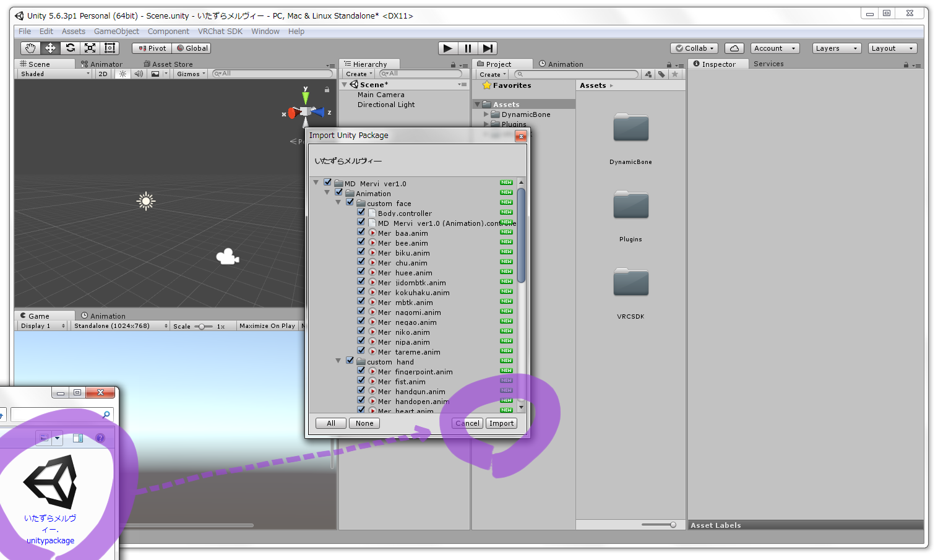The image size is (938, 560).
Task: Switch to the Animator tab
Action: point(102,64)
